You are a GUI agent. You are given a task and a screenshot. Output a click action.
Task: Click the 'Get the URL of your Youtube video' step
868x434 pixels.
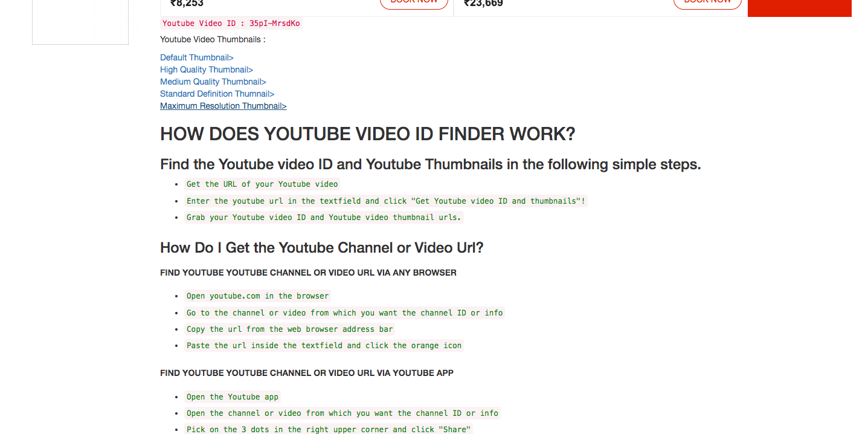coord(263,184)
